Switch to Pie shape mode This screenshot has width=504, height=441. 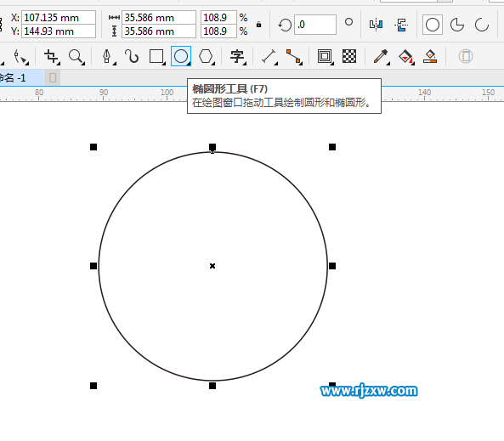pos(457,25)
